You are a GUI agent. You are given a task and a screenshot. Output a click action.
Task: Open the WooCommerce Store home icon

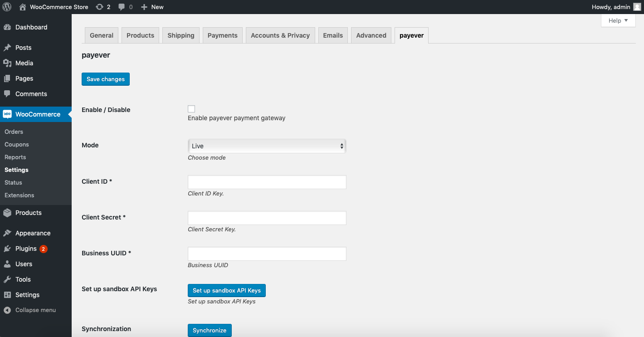tap(23, 7)
